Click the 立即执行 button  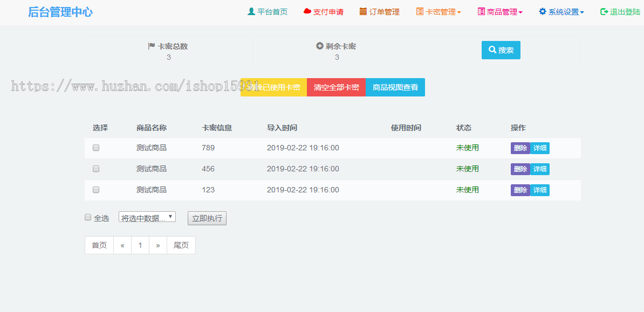point(207,218)
